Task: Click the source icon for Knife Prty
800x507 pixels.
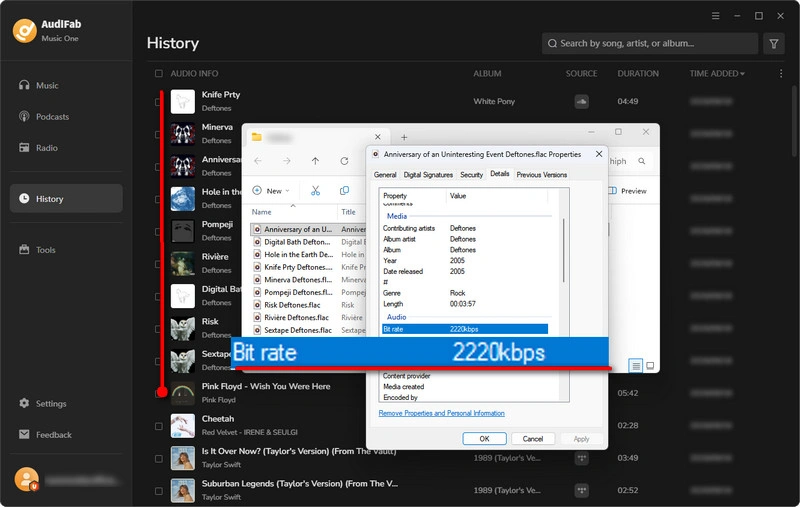Action: click(581, 101)
